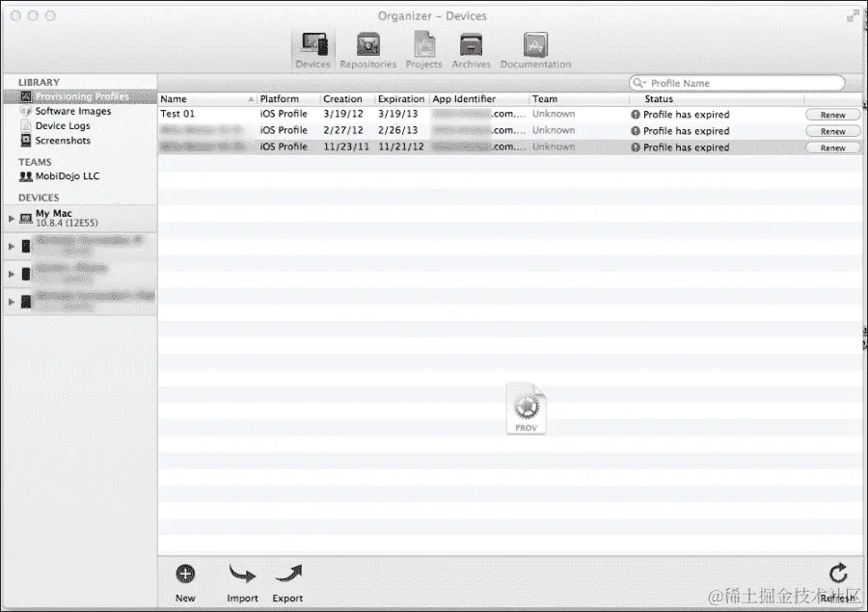Sort by the Platform column header
This screenshot has width=868, height=612.
(x=287, y=99)
